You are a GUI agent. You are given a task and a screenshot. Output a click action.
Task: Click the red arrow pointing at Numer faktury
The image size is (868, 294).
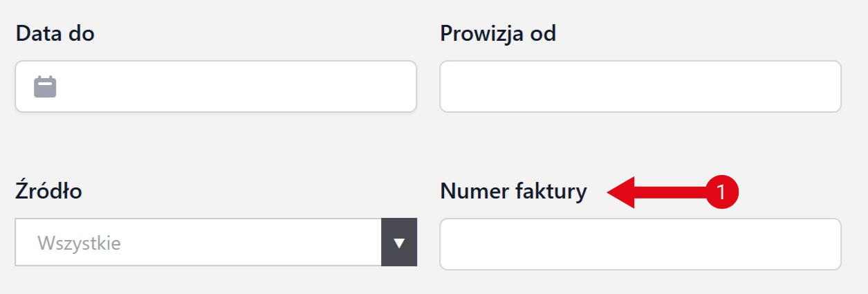point(657,192)
